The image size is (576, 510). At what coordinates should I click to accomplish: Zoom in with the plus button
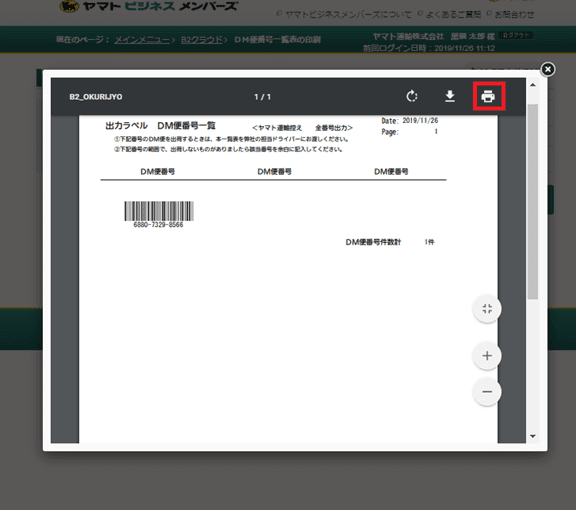(487, 355)
